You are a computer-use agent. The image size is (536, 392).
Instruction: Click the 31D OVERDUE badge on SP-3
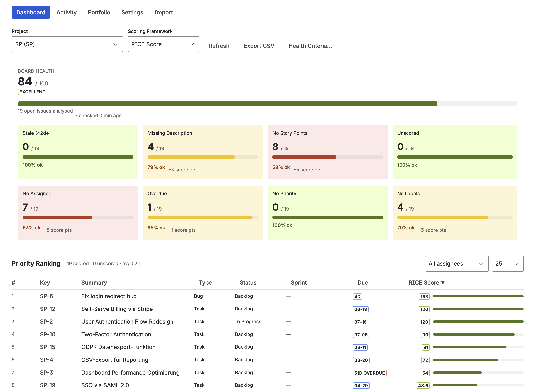[x=369, y=373]
